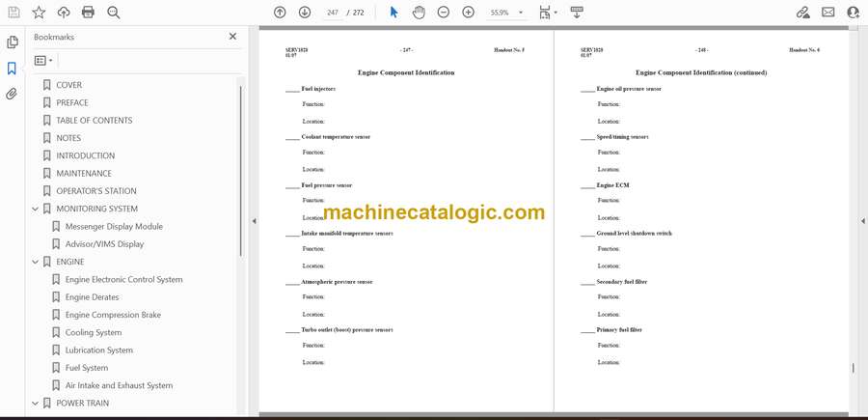Click the Engine ECM text
This screenshot has width=868, height=420.
point(612,185)
